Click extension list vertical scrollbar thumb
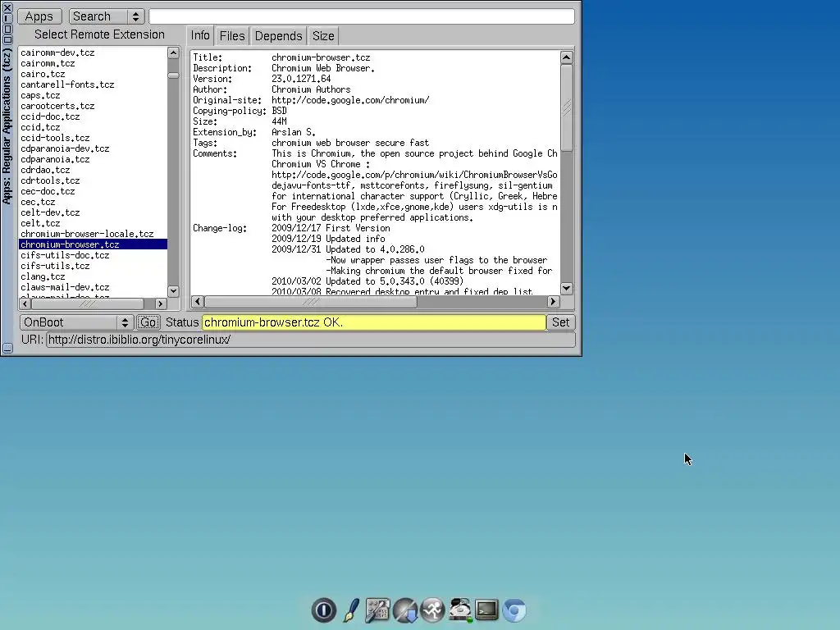Image resolution: width=840 pixels, height=630 pixels. click(x=173, y=75)
